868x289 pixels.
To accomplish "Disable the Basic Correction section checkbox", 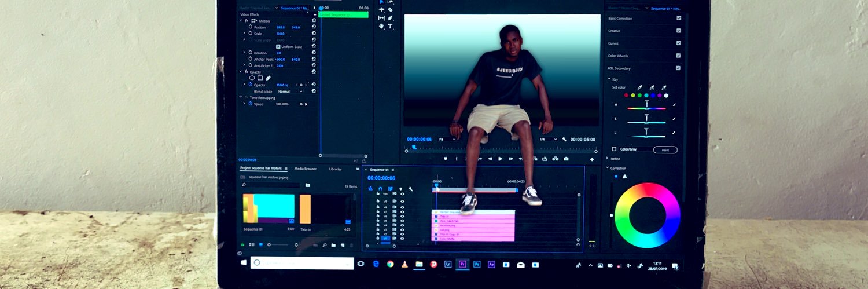I will click(x=679, y=18).
